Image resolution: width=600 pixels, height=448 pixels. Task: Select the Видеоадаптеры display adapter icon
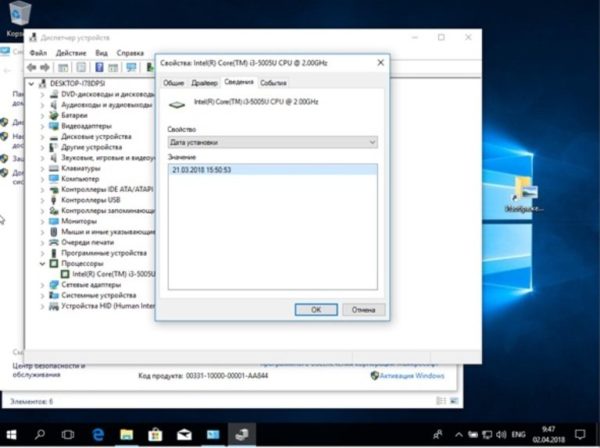(x=54, y=126)
